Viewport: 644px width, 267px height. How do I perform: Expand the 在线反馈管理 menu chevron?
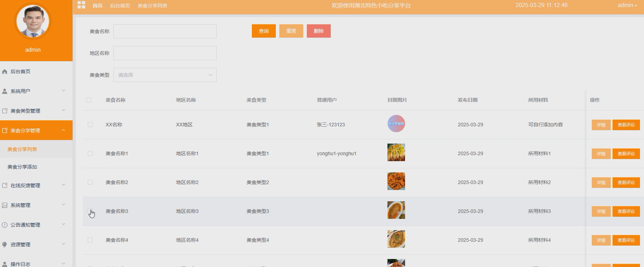click(x=63, y=185)
